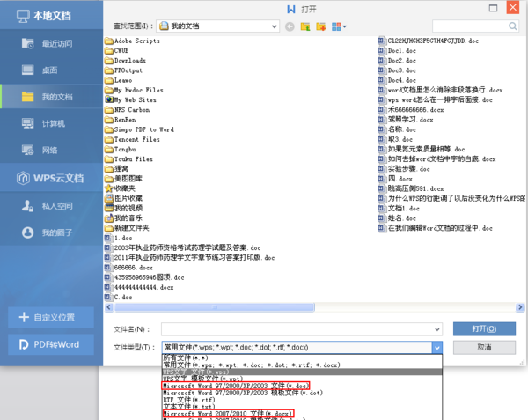Viewport: 528px width, 420px height.
Task: Select file 实验步骤.doc
Action: pyautogui.click(x=404, y=169)
